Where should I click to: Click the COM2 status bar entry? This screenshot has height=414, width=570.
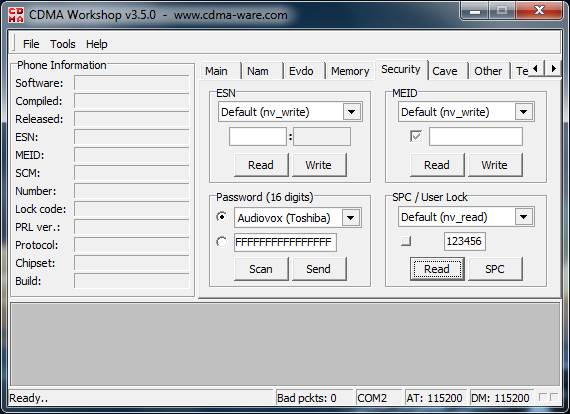tap(379, 398)
